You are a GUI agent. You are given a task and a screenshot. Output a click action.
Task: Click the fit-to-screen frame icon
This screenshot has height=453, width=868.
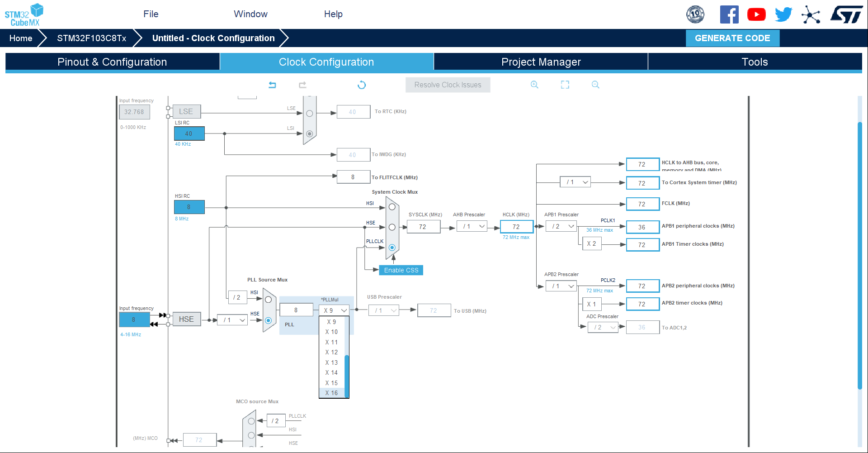click(x=565, y=85)
